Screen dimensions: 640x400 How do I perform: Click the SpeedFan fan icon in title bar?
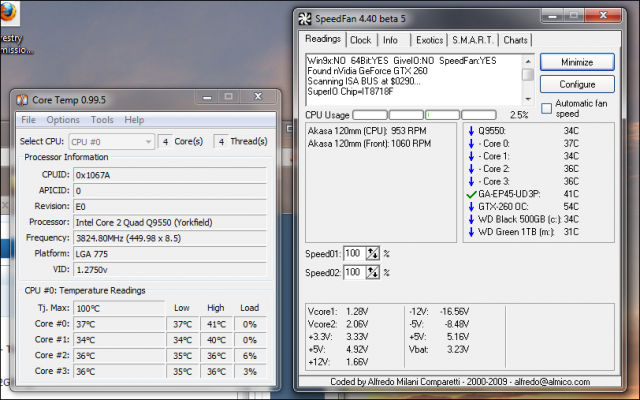point(304,19)
